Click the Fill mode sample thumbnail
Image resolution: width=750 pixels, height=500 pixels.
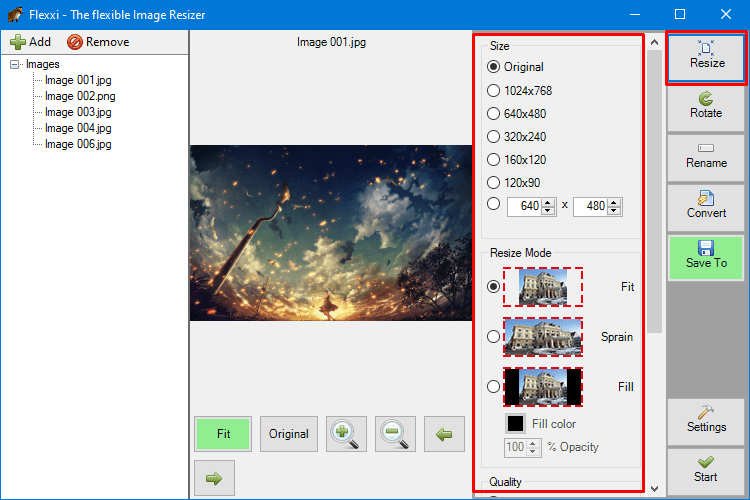point(543,387)
